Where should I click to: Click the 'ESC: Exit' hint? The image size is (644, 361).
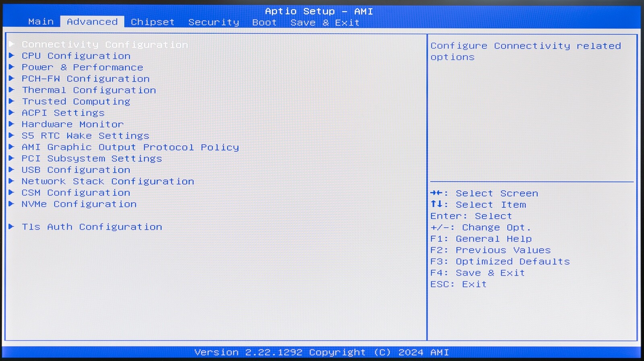(458, 284)
